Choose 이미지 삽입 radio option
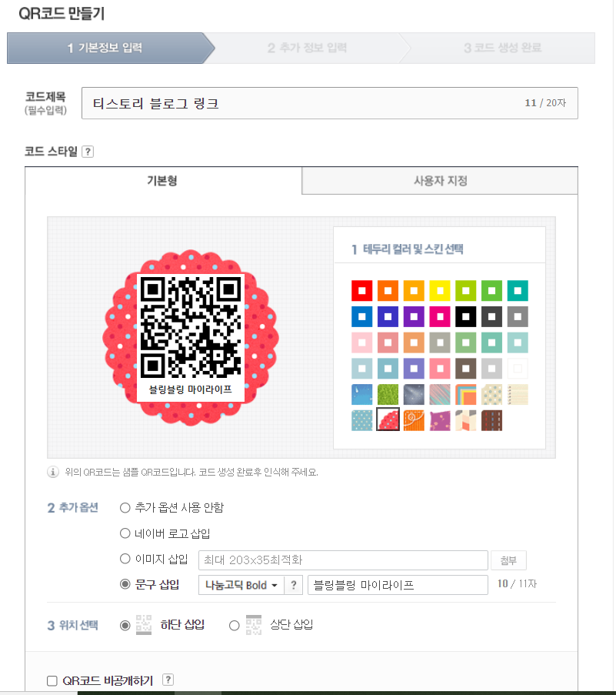Image resolution: width=616 pixels, height=695 pixels. click(125, 559)
